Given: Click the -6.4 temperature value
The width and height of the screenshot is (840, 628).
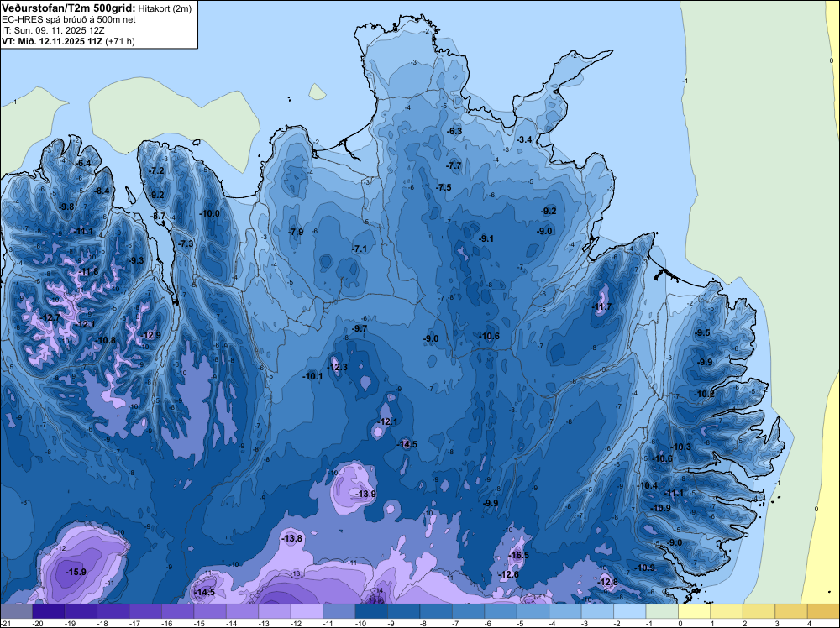Looking at the screenshot, I should pos(83,163).
